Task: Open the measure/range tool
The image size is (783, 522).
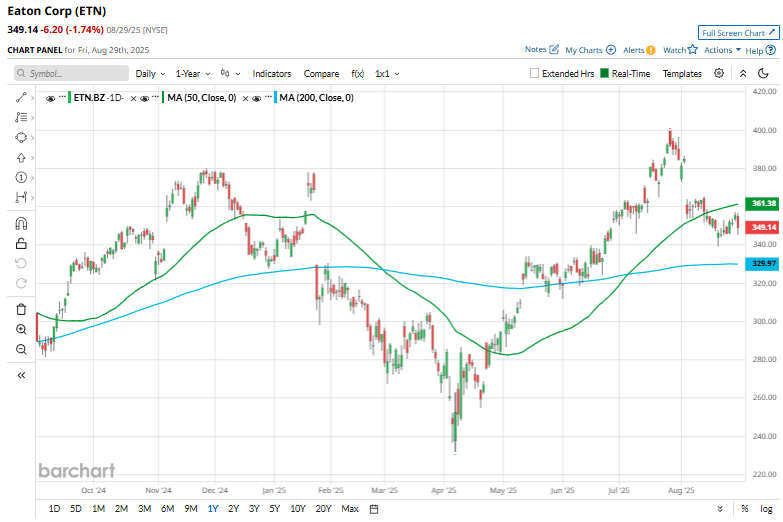Action: point(21,197)
